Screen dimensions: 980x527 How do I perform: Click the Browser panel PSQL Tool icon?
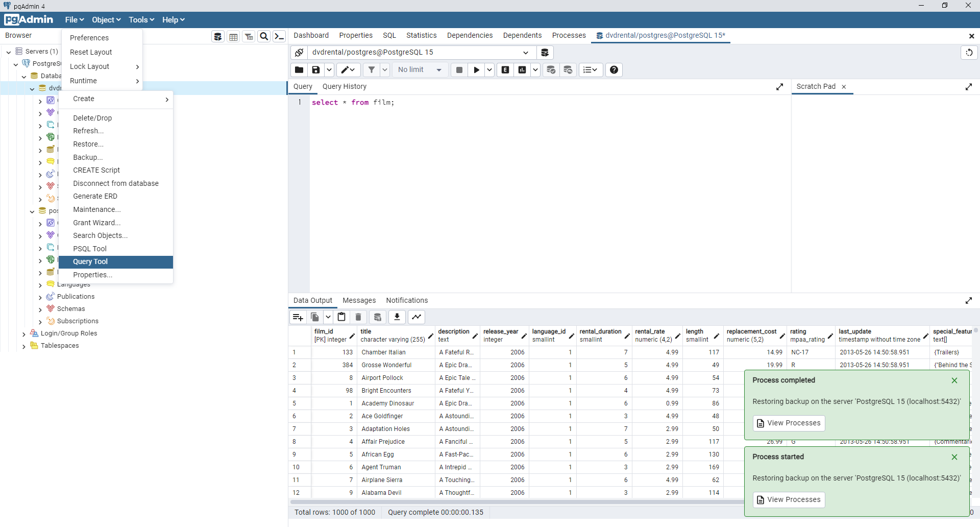point(279,36)
